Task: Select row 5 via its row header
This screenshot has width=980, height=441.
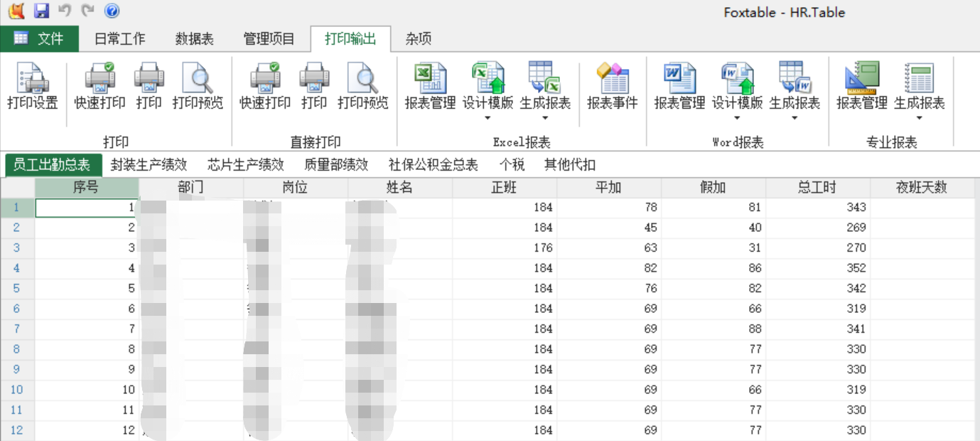Action: [x=17, y=289]
